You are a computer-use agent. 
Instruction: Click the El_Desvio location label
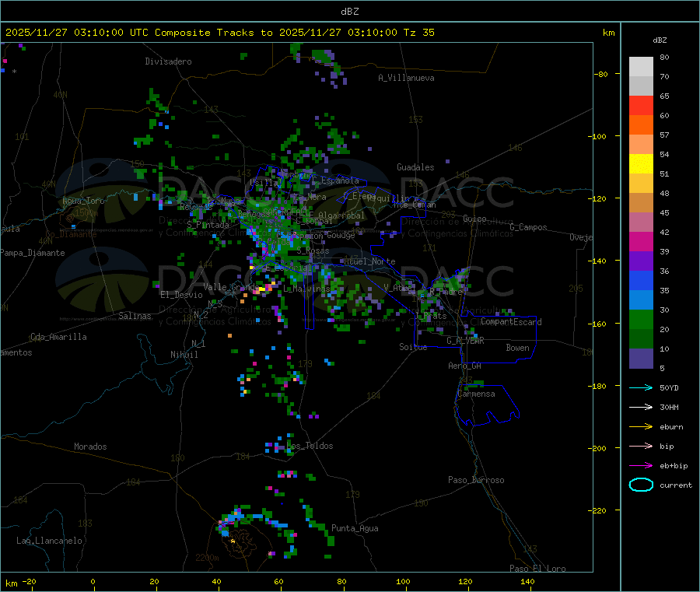click(x=182, y=295)
